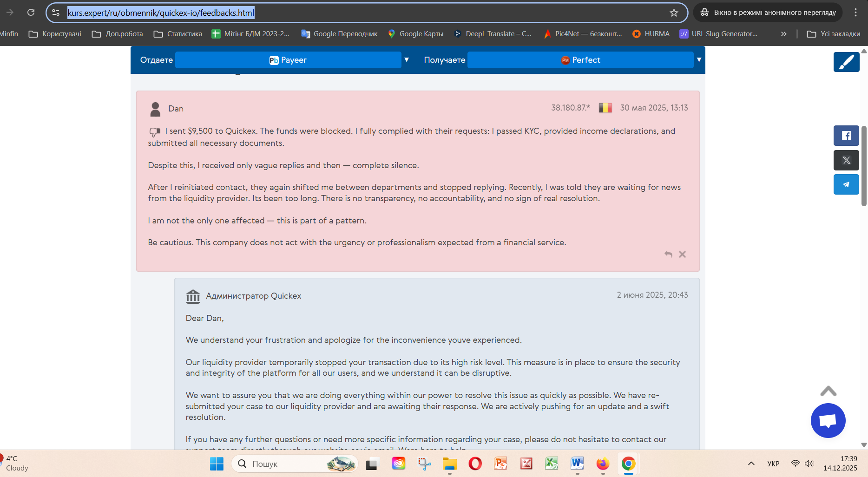
Task: Click the flag icon beside the IP address
Action: 605,108
